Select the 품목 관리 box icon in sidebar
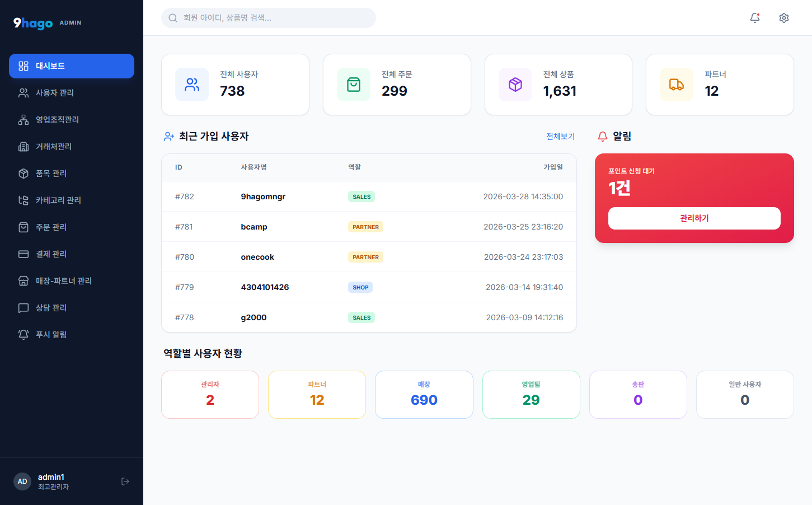 point(23,174)
